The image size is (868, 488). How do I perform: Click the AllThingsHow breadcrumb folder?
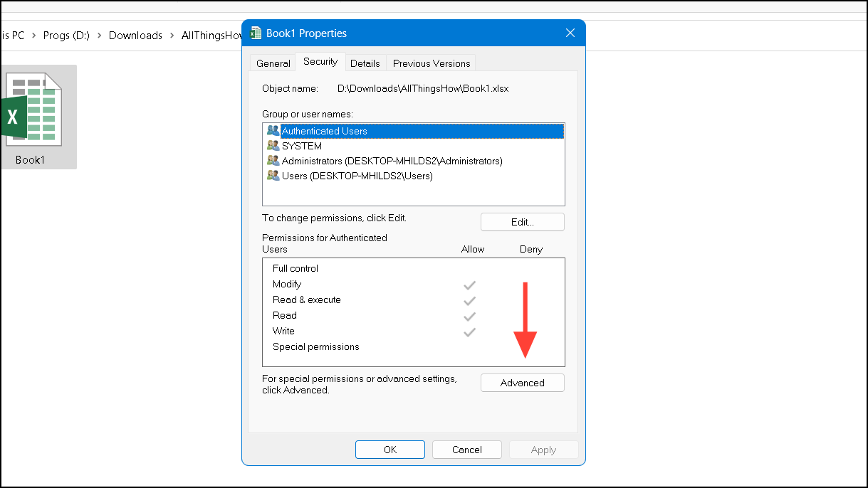point(211,35)
